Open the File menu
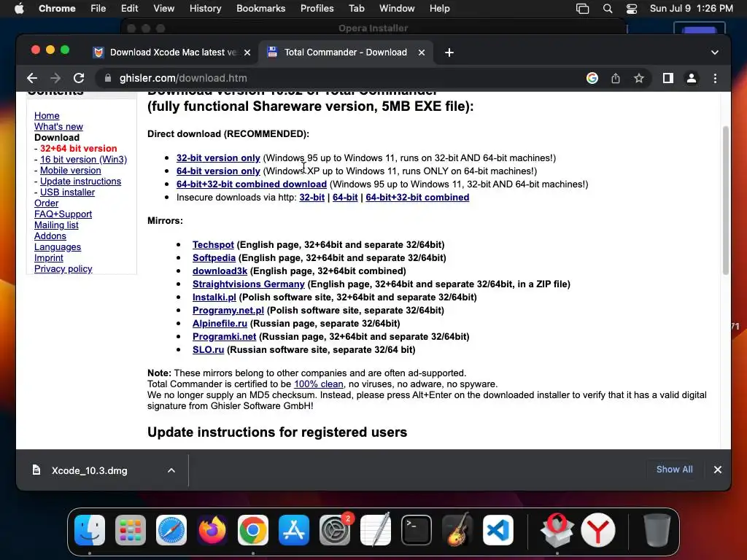This screenshot has height=560, width=747. 98,9
